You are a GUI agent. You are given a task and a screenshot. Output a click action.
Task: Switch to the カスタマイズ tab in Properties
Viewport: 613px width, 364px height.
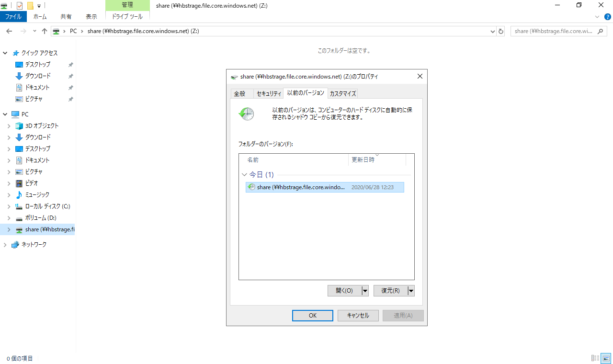coord(343,94)
